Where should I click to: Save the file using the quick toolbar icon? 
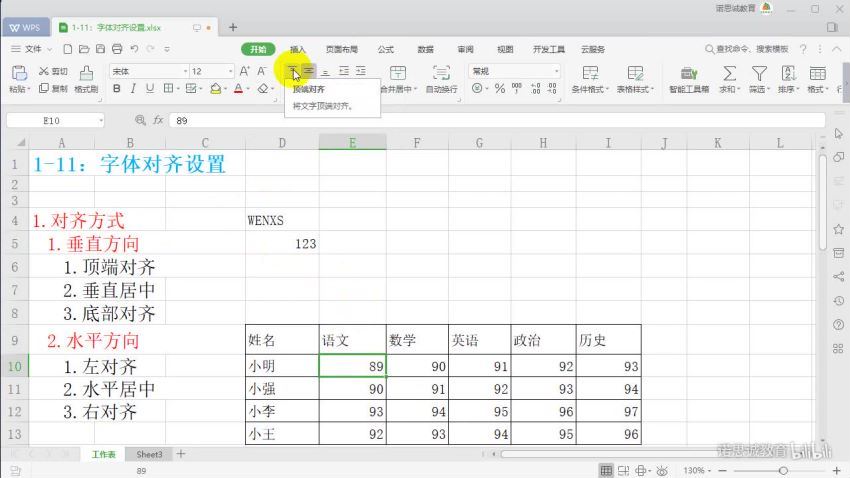pyautogui.click(x=100, y=49)
